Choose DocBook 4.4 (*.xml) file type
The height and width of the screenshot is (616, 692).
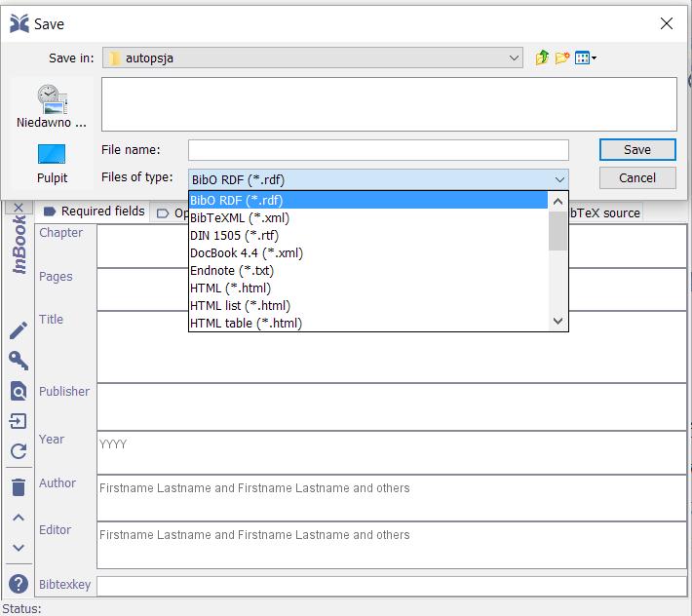click(368, 253)
